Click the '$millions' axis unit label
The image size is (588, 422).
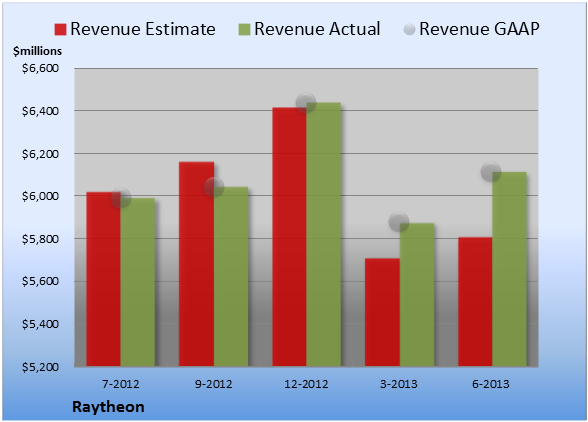(38, 51)
